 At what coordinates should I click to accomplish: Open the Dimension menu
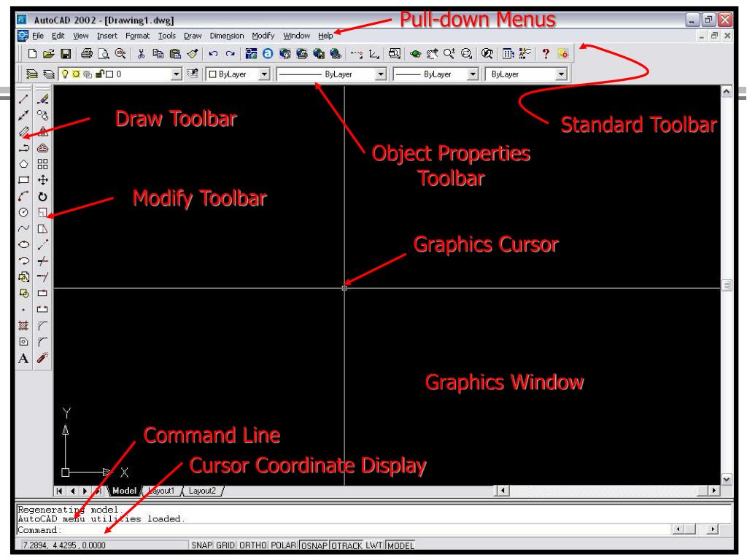227,36
